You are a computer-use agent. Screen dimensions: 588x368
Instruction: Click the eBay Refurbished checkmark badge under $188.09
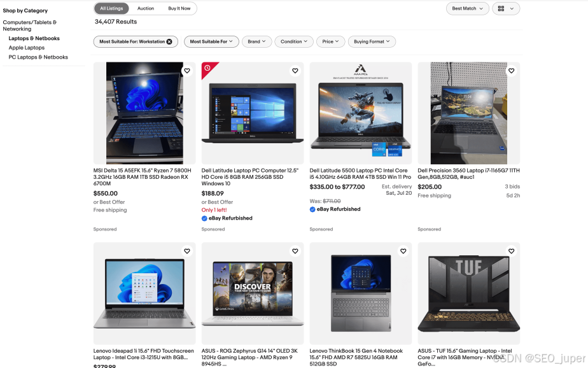pyautogui.click(x=204, y=218)
